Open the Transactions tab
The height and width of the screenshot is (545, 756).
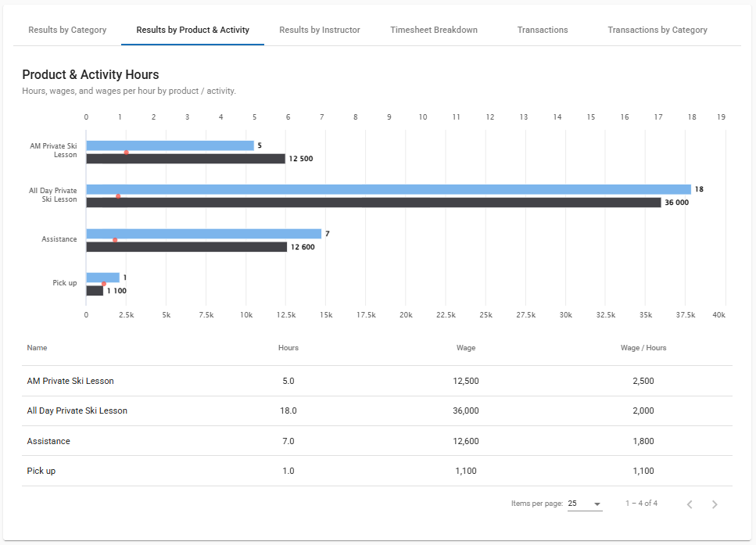(x=543, y=30)
